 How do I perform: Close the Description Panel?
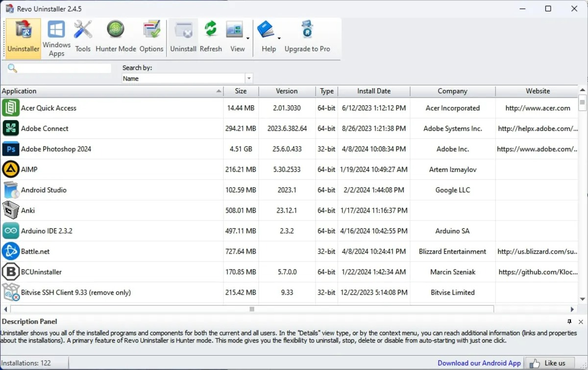pyautogui.click(x=581, y=321)
